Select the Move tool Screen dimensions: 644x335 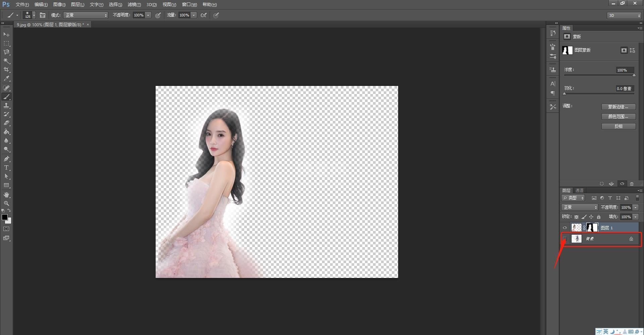(6, 35)
